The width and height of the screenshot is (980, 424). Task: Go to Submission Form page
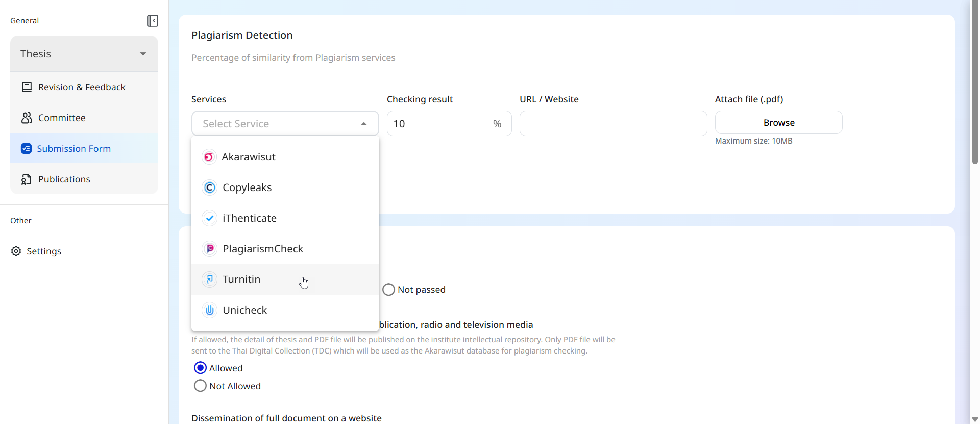click(x=84, y=149)
